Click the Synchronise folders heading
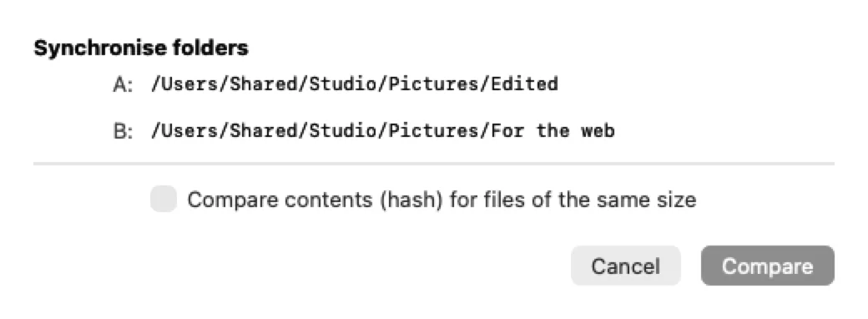868x319 pixels. [x=141, y=48]
